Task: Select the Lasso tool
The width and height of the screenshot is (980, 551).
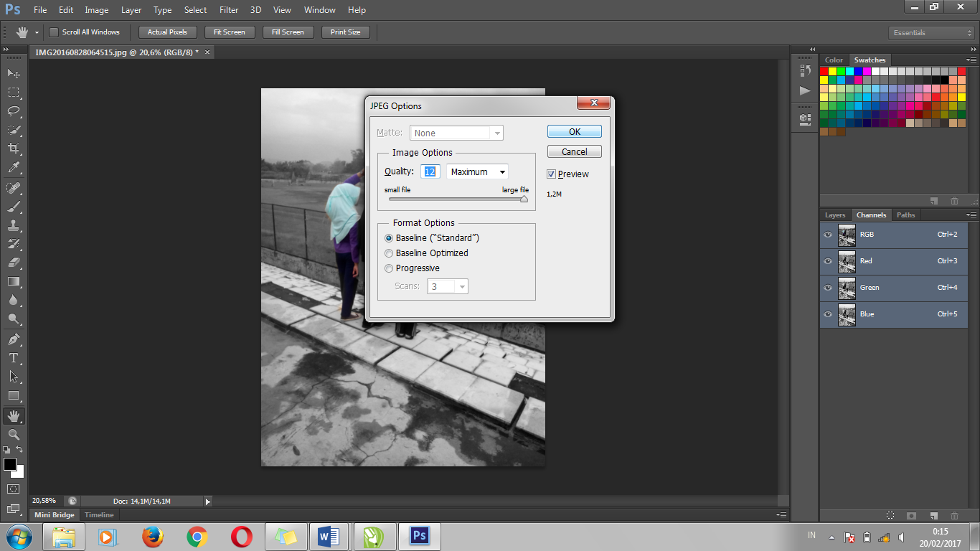Action: click(x=13, y=111)
